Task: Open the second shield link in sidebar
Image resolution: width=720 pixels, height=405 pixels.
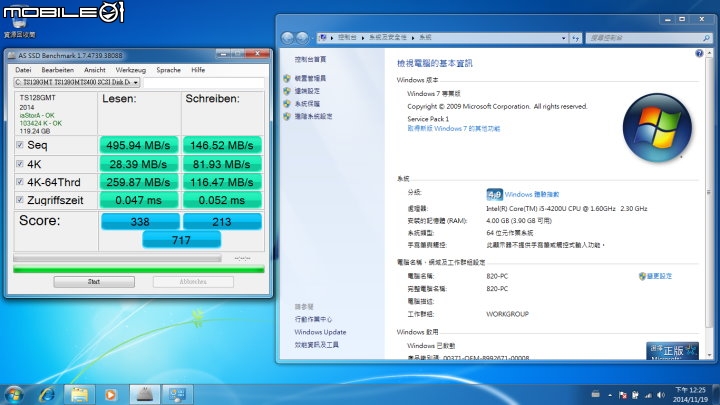Action: [307, 91]
